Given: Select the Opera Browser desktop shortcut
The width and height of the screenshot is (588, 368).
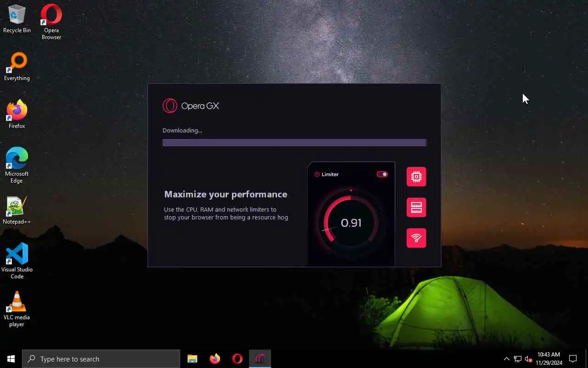Looking at the screenshot, I should pos(51,22).
